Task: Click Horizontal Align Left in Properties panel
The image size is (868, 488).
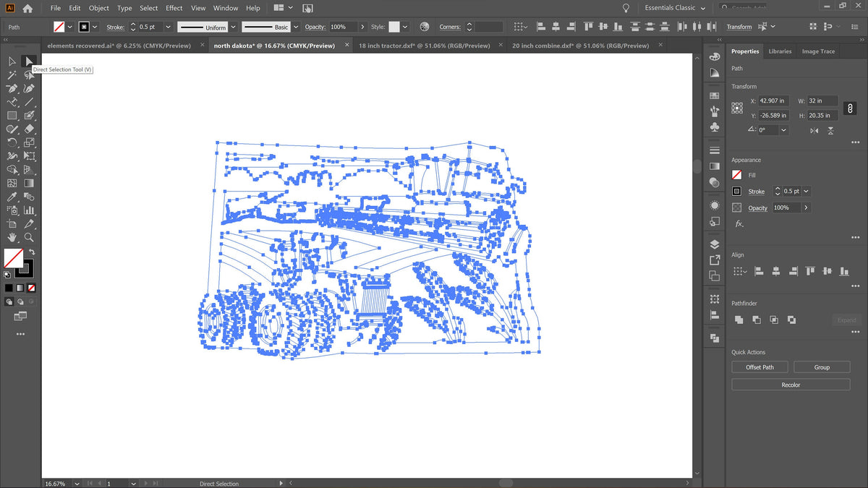Action: 759,271
